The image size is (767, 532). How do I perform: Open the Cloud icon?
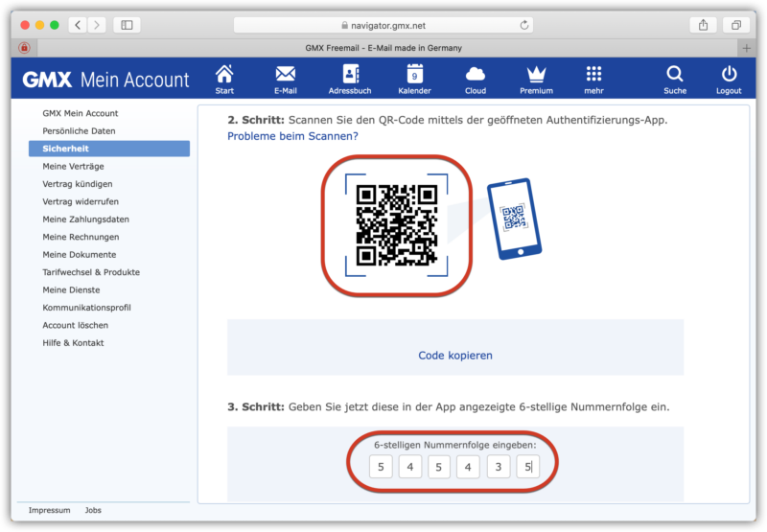tap(476, 75)
